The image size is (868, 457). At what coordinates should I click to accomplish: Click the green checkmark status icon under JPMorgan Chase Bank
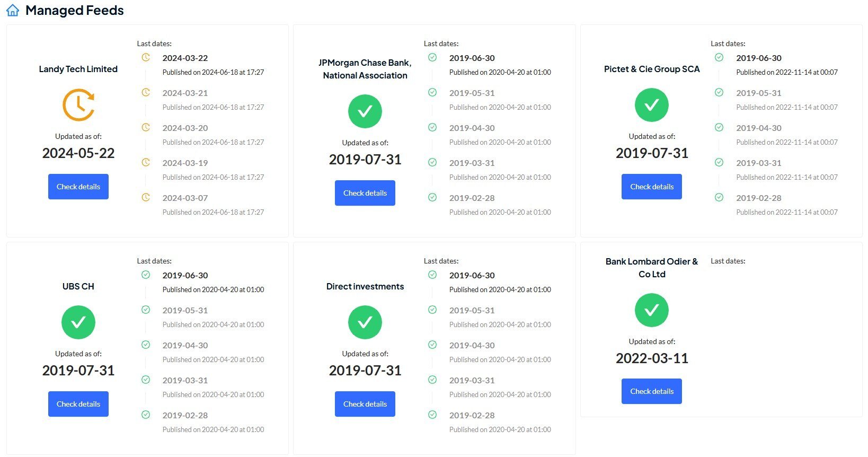(x=365, y=111)
